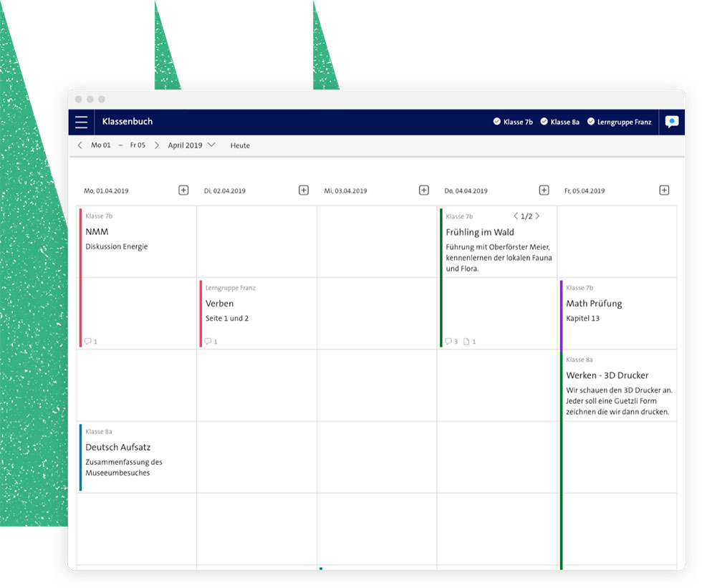Go to next week with right chevron
Screen dimensions: 702x588
157,145
